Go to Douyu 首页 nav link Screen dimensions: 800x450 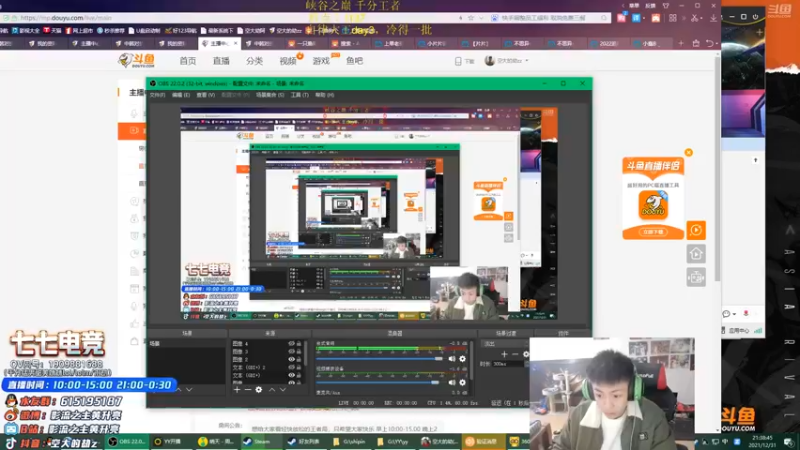pyautogui.click(x=188, y=61)
